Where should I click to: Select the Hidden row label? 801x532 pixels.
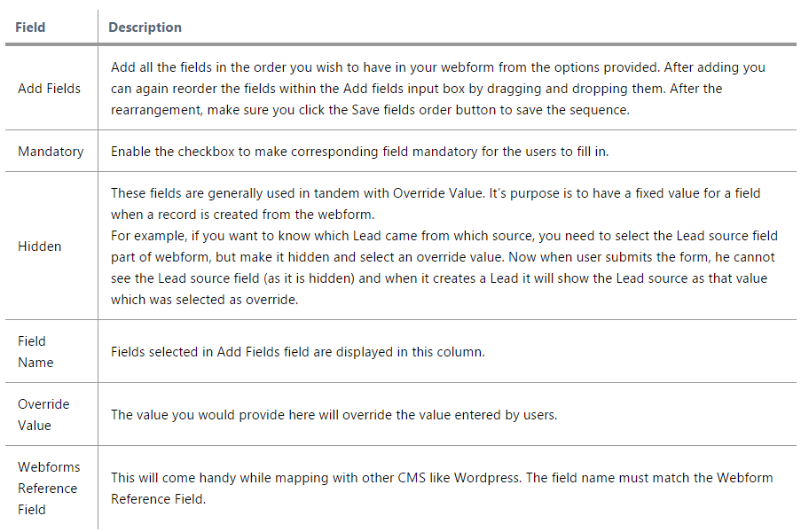[x=39, y=246]
